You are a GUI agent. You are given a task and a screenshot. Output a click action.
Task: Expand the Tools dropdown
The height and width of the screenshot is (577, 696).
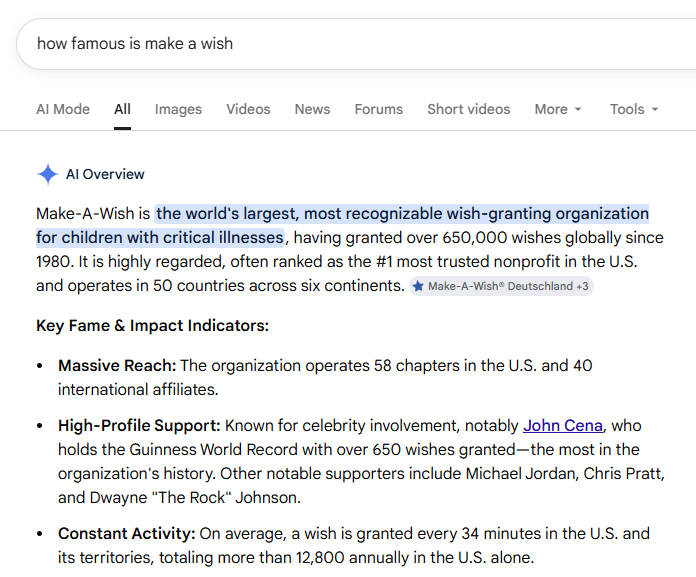click(634, 109)
